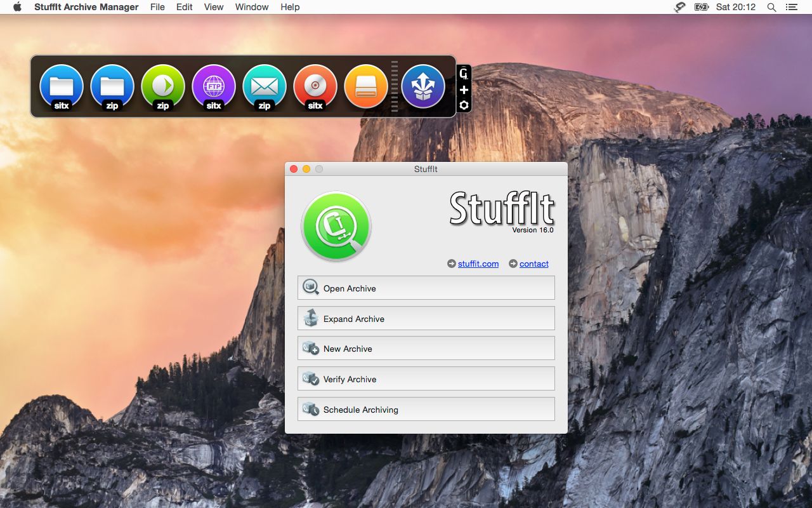
Task: Click the Schedule Archiving button
Action: (426, 409)
